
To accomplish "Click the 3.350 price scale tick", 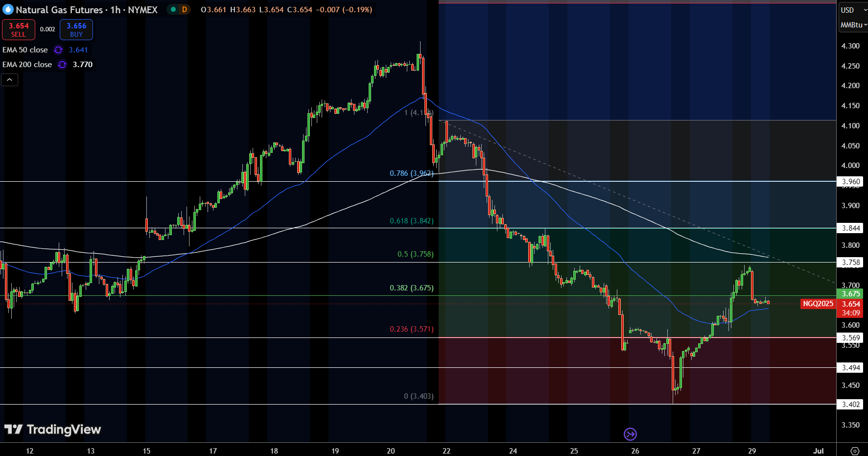I will click(850, 425).
